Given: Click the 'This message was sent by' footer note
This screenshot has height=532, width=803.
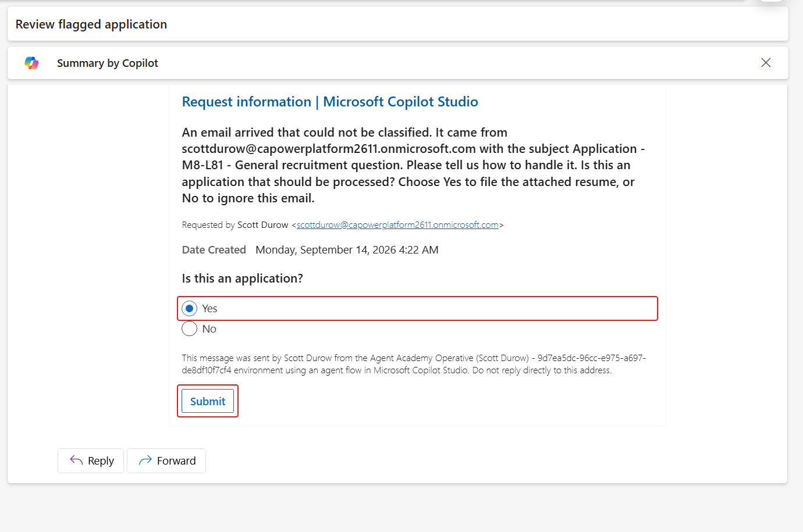Looking at the screenshot, I should [x=414, y=364].
